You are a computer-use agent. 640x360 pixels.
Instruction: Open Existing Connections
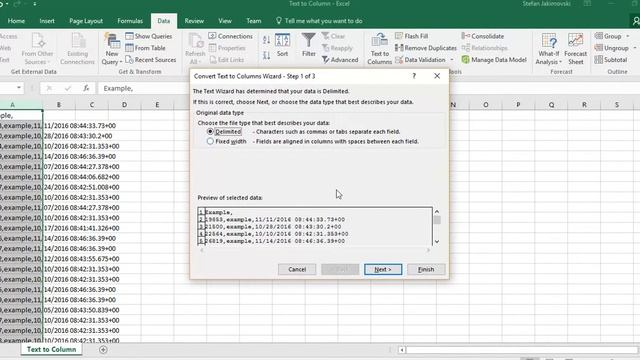(77, 49)
